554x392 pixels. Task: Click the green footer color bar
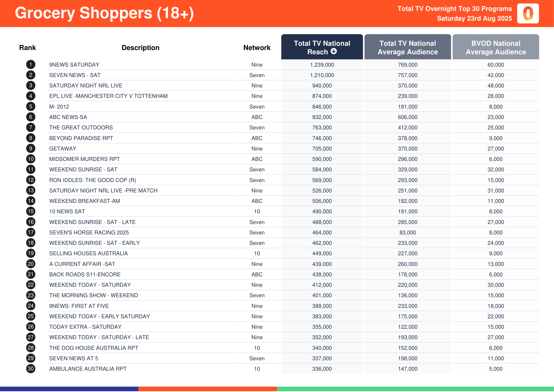coord(415,389)
